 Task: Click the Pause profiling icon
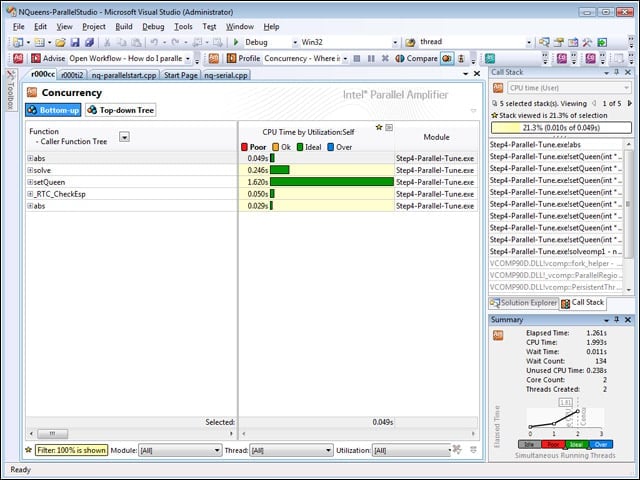point(371,58)
